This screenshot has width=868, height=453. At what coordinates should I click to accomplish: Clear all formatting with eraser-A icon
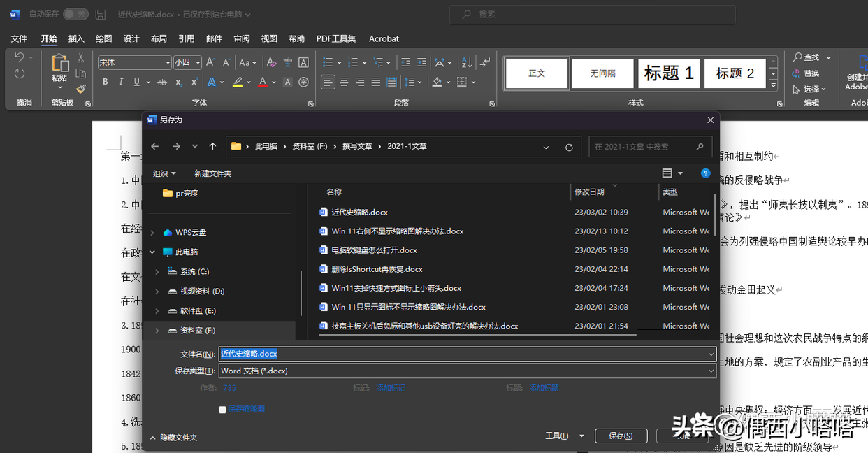tap(271, 62)
